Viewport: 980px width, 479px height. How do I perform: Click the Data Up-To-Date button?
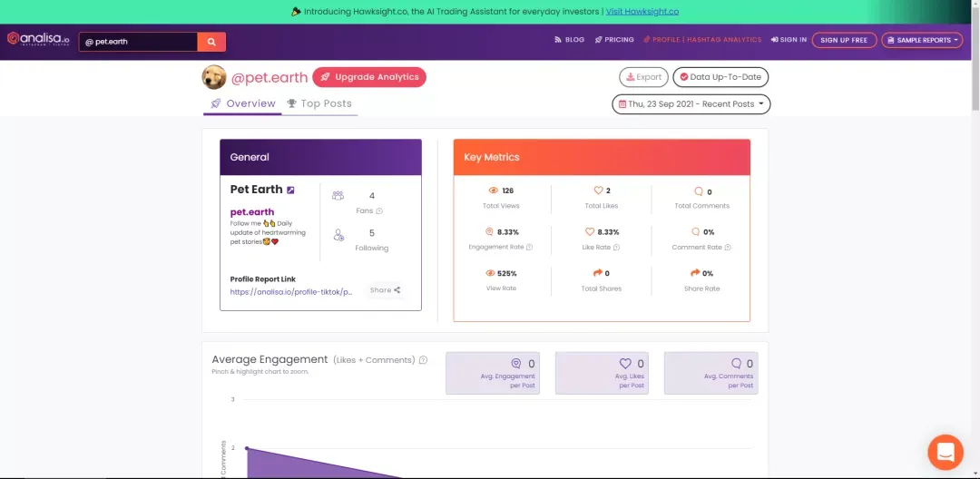tap(720, 77)
